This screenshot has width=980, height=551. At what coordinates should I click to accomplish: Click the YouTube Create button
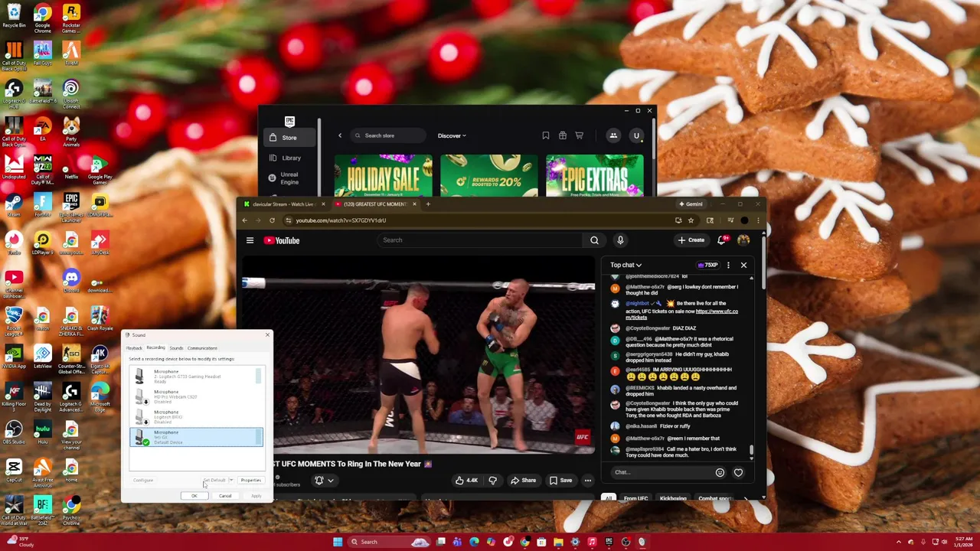pos(691,240)
